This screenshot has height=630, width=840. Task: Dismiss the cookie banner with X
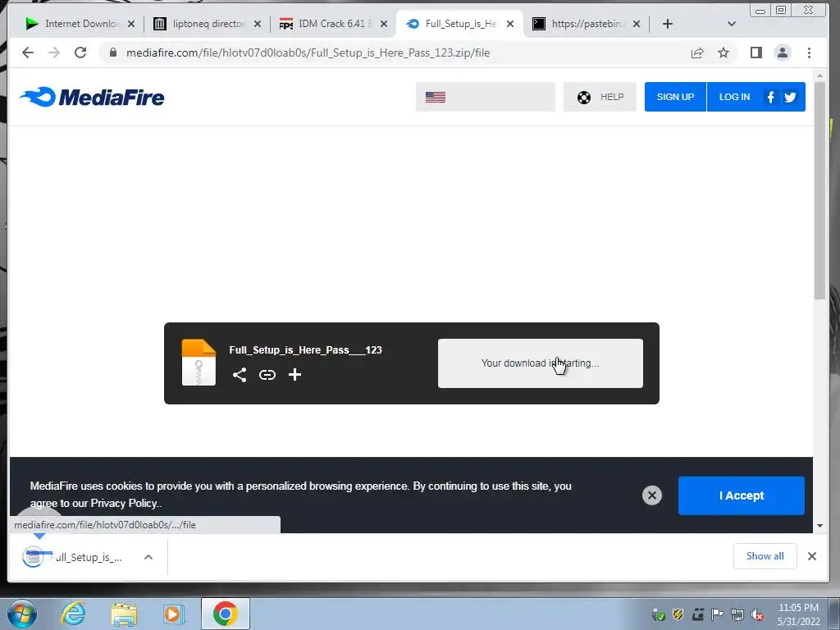click(652, 495)
